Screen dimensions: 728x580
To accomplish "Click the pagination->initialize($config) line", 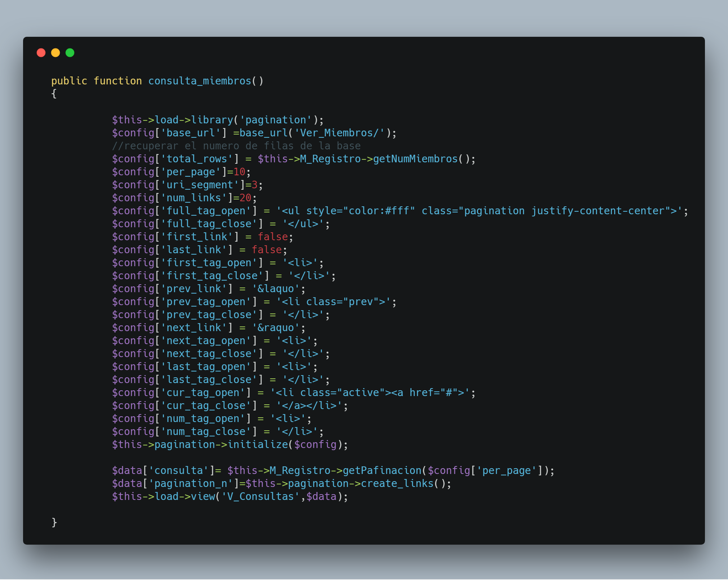I will click(230, 444).
